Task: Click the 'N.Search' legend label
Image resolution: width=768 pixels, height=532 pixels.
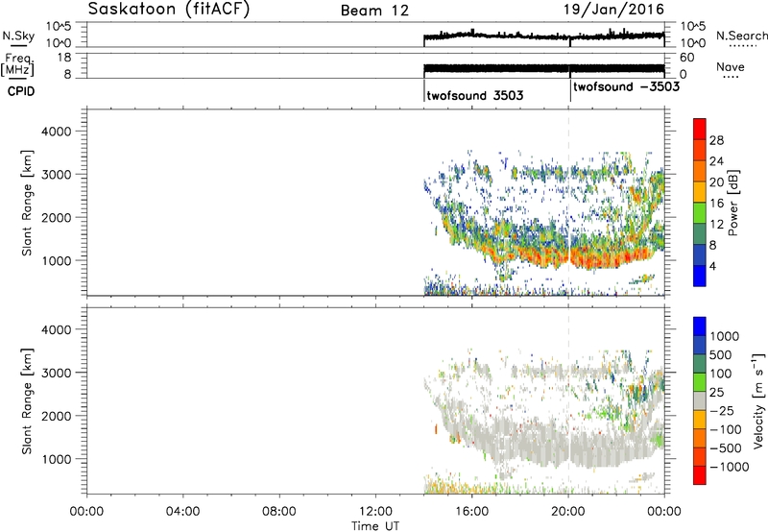Action: pos(741,36)
